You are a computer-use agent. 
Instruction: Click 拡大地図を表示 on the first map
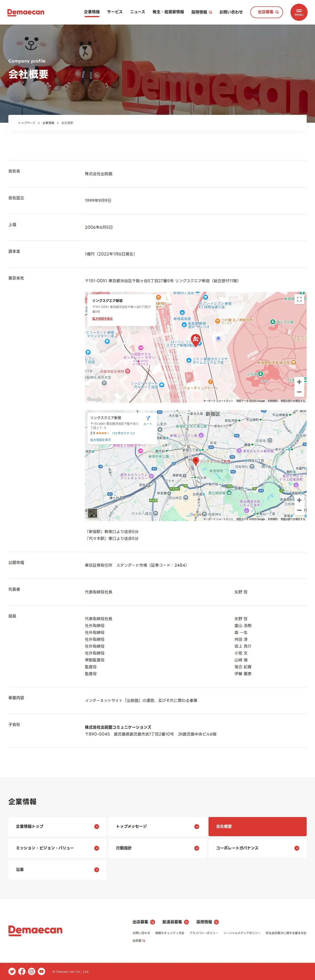tap(102, 319)
